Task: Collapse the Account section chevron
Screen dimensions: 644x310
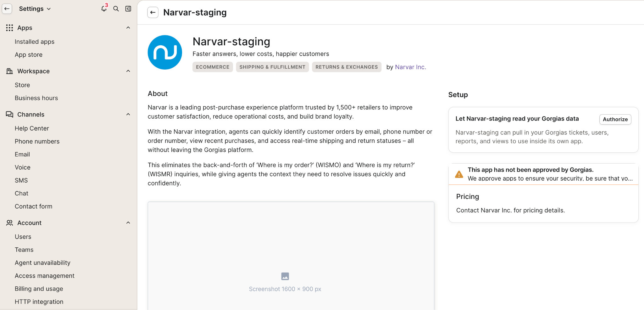Action: [128, 223]
